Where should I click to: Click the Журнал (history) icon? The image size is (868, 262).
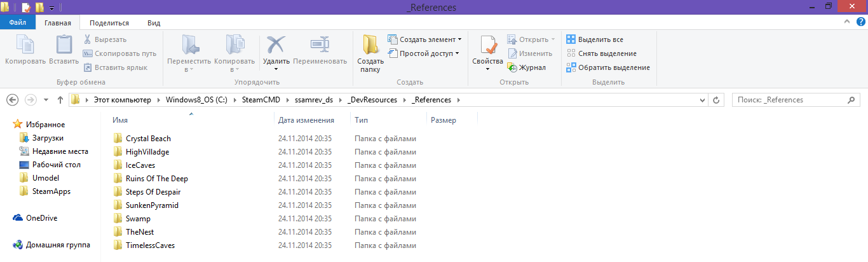click(x=513, y=67)
